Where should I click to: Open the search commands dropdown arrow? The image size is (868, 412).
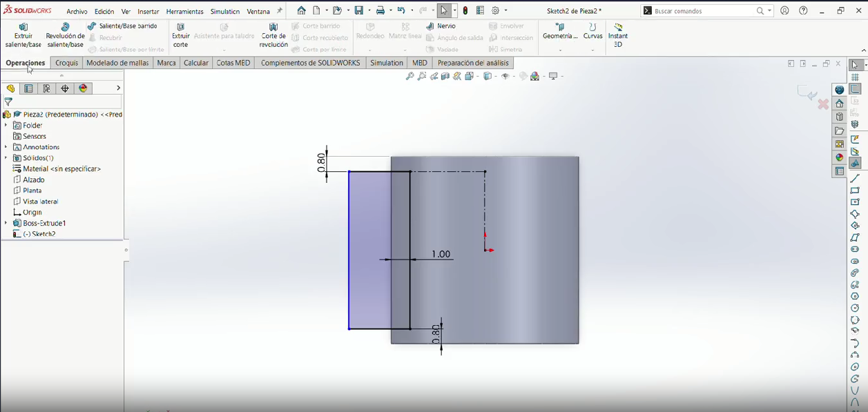[x=769, y=11]
